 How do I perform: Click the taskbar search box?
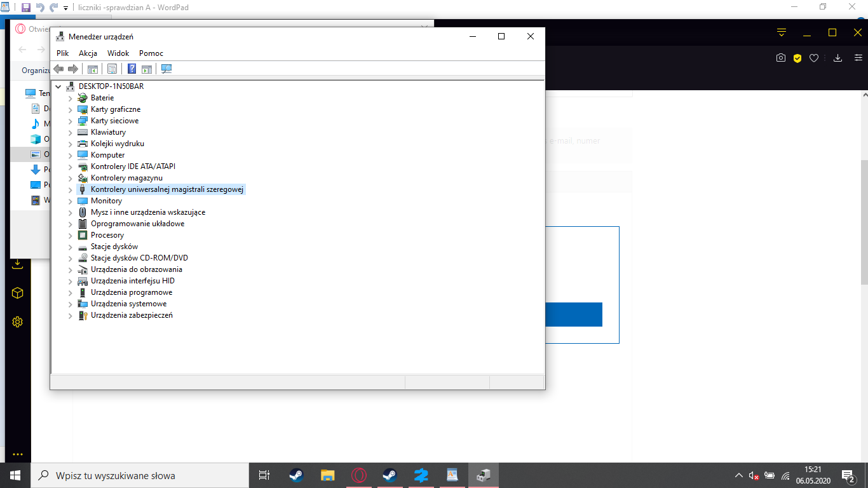pos(140,475)
